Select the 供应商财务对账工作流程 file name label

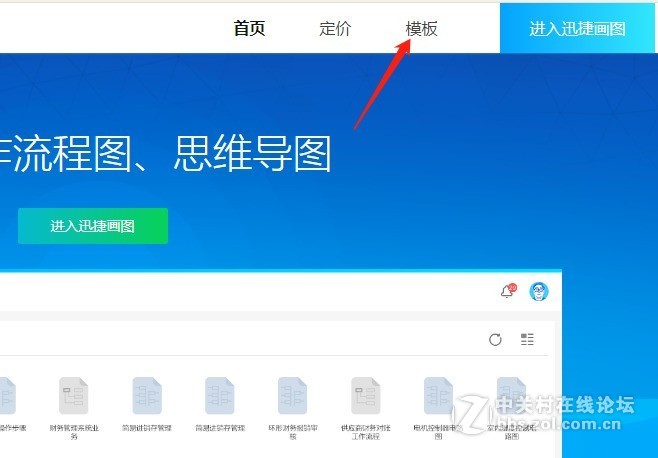coord(366,432)
